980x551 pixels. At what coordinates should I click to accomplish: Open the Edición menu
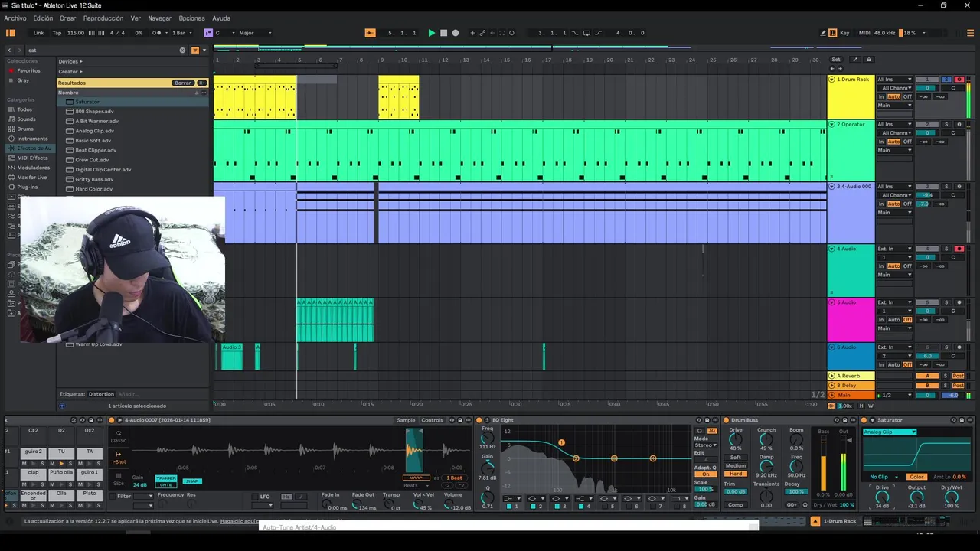click(43, 18)
